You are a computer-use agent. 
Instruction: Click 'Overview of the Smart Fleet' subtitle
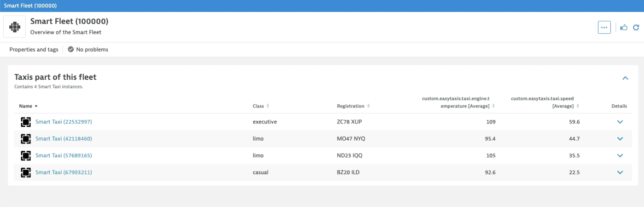click(x=65, y=32)
